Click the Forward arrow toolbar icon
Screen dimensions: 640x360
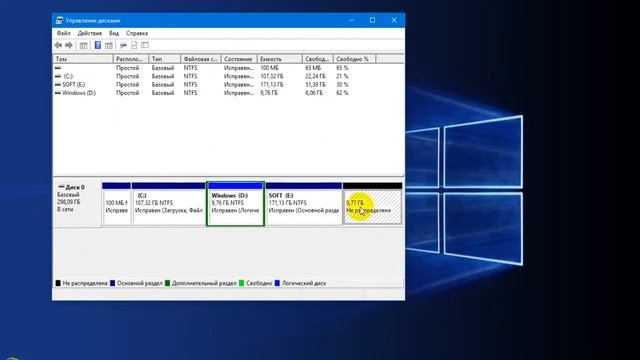point(69,45)
